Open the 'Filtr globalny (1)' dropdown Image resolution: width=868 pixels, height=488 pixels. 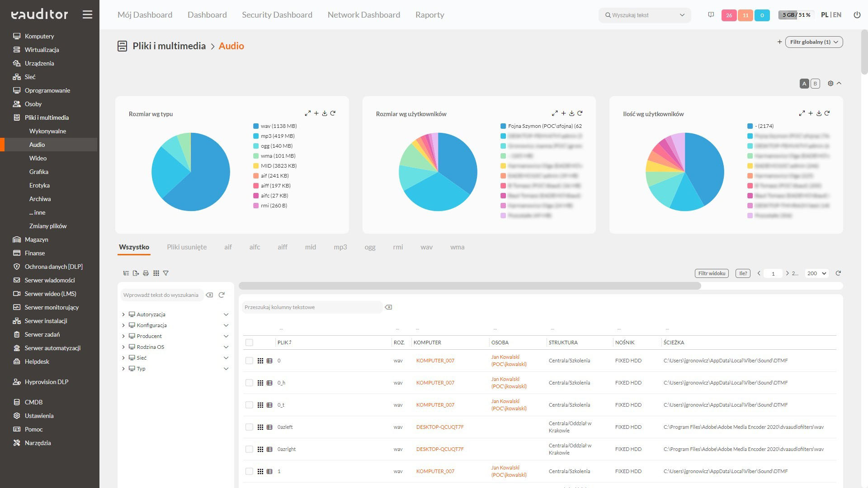pyautogui.click(x=814, y=42)
